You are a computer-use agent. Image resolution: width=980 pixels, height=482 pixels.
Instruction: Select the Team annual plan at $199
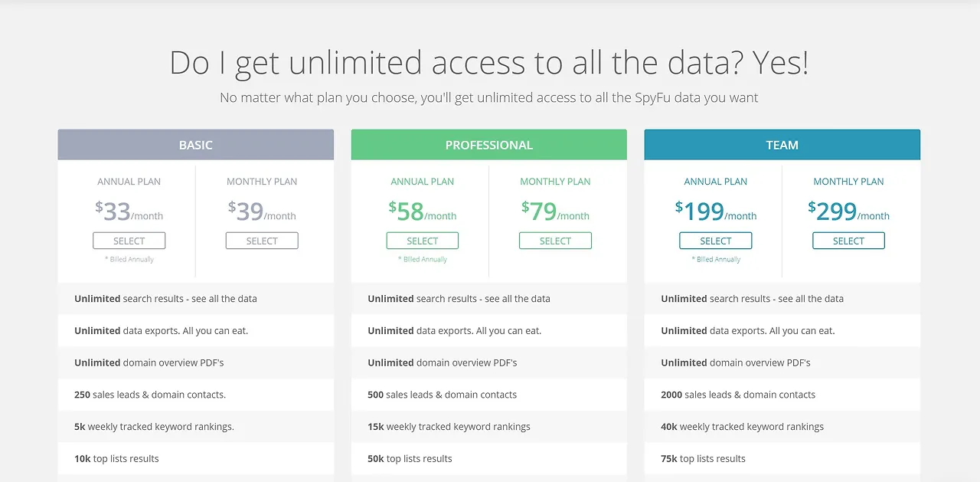click(716, 241)
